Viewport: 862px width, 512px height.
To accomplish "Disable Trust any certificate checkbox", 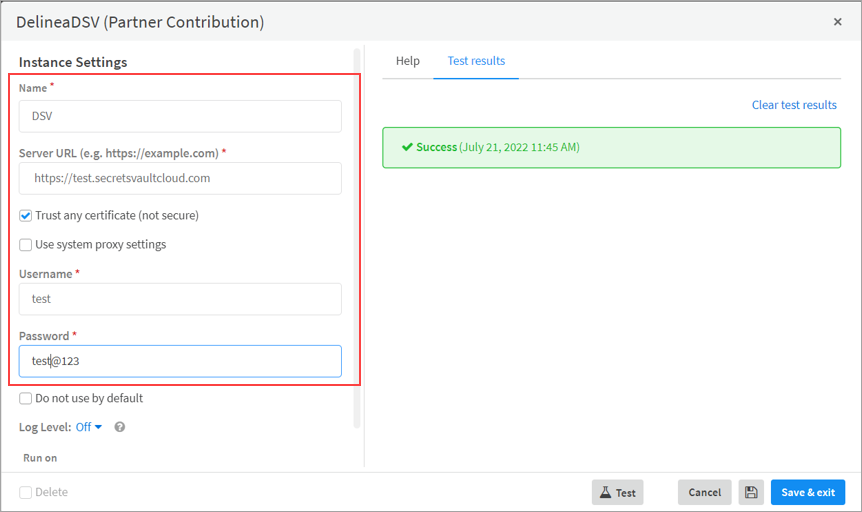I will (26, 215).
